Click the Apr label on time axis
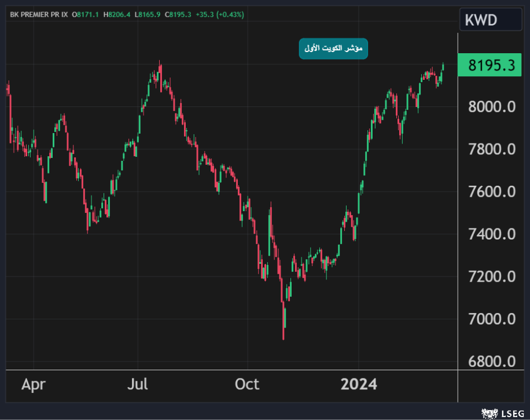This screenshot has width=530, height=420. coord(34,384)
